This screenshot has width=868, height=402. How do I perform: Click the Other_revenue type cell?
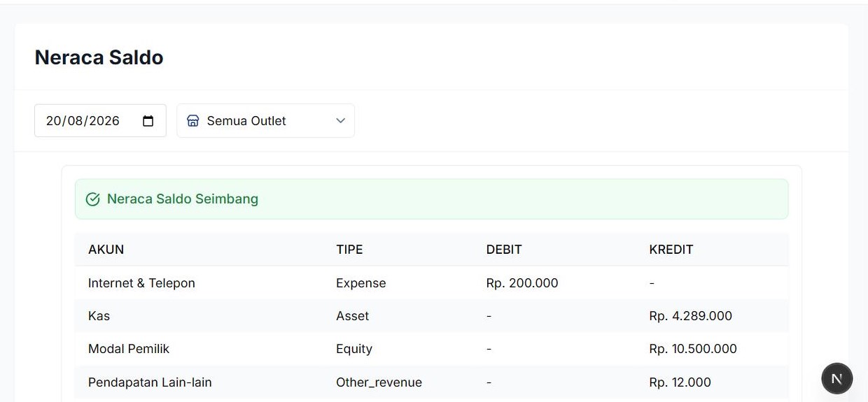point(379,382)
